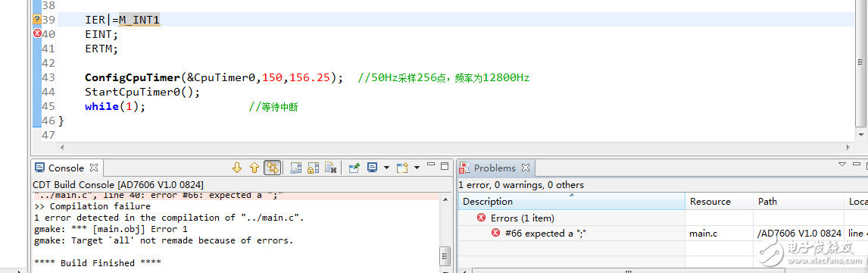Show next error in the build console
The width and height of the screenshot is (868, 273).
pos(237,168)
